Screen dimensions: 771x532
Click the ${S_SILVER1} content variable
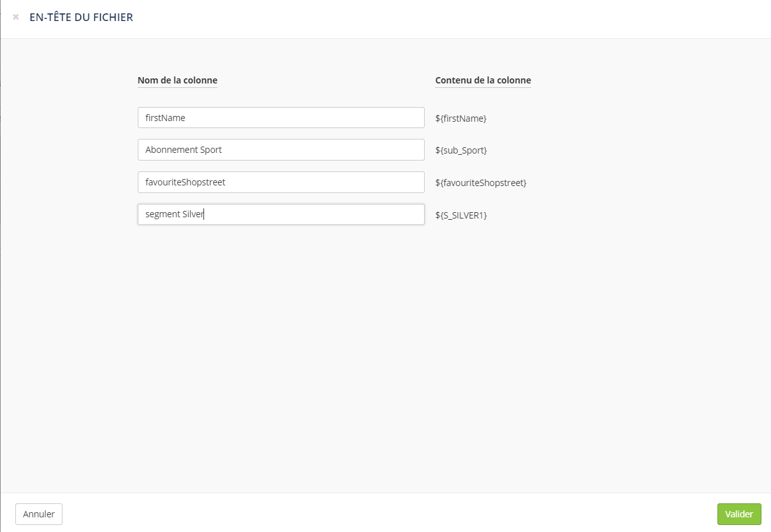461,215
